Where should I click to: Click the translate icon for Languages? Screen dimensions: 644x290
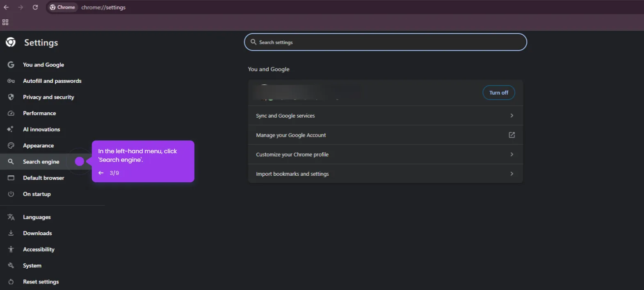tap(11, 217)
